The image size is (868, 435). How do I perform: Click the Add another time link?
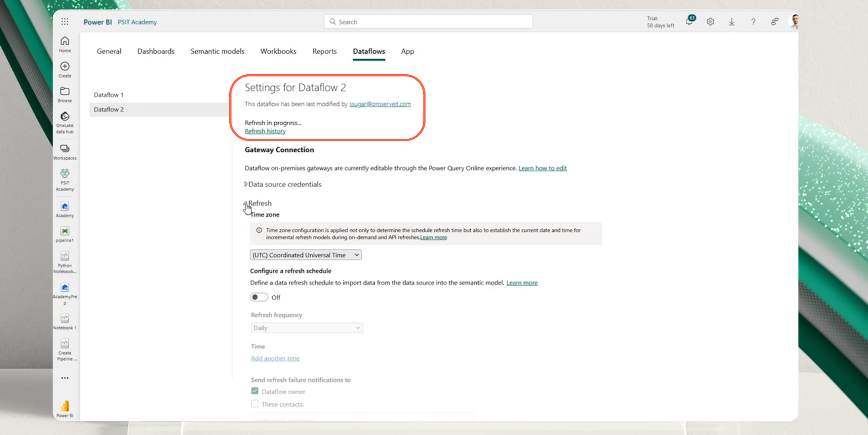click(x=275, y=359)
